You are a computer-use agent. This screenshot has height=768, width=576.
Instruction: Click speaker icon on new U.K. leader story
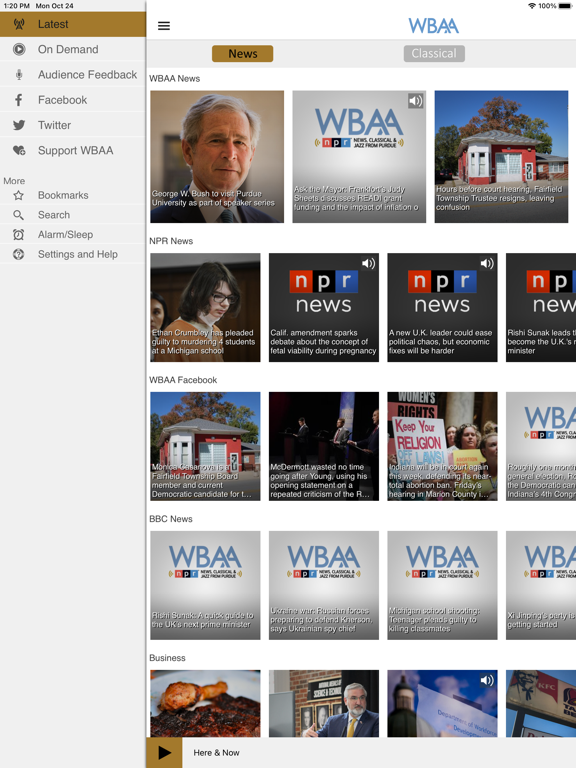tap(487, 264)
